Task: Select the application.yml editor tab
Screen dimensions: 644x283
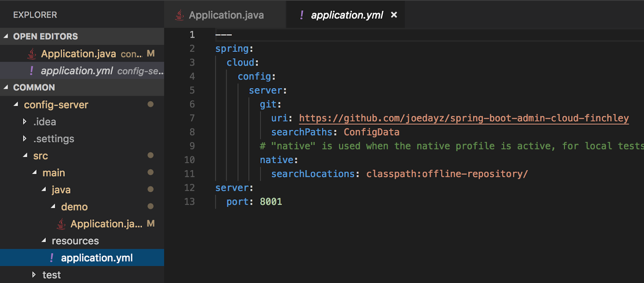Action: point(347,15)
